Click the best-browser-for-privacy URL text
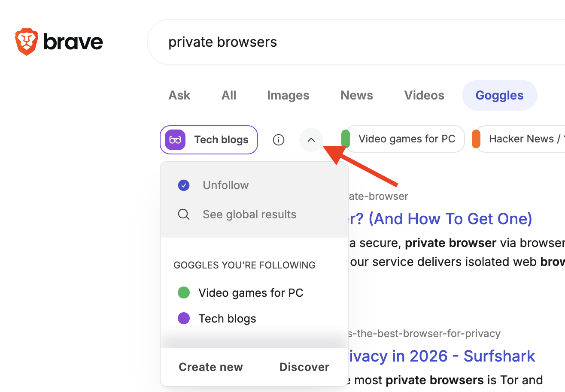This screenshot has height=392, width=565. [x=424, y=333]
